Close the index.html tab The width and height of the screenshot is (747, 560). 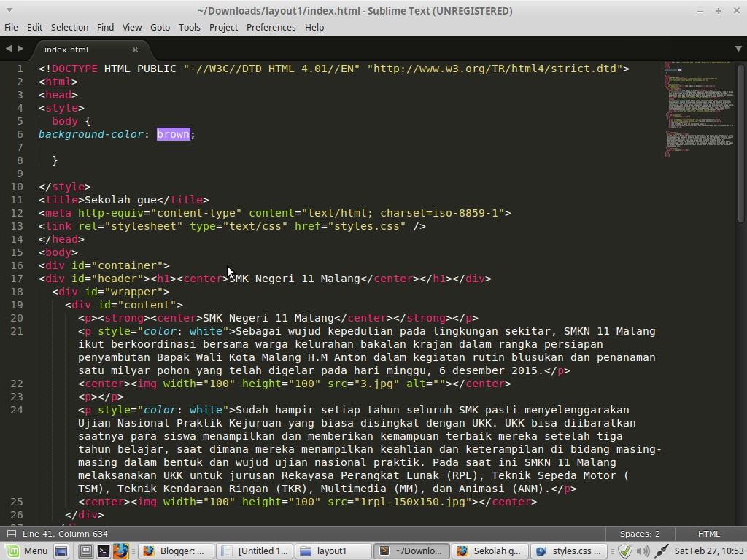coord(135,50)
